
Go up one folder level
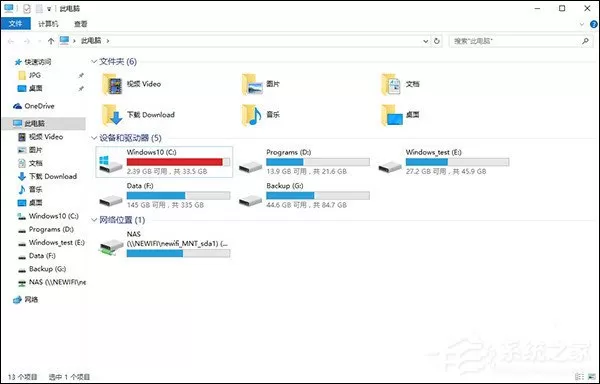pyautogui.click(x=51, y=41)
